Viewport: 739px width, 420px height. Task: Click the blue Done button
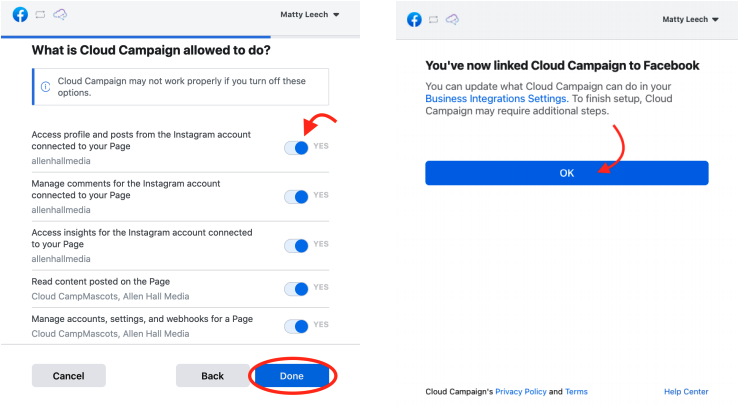[x=292, y=376]
